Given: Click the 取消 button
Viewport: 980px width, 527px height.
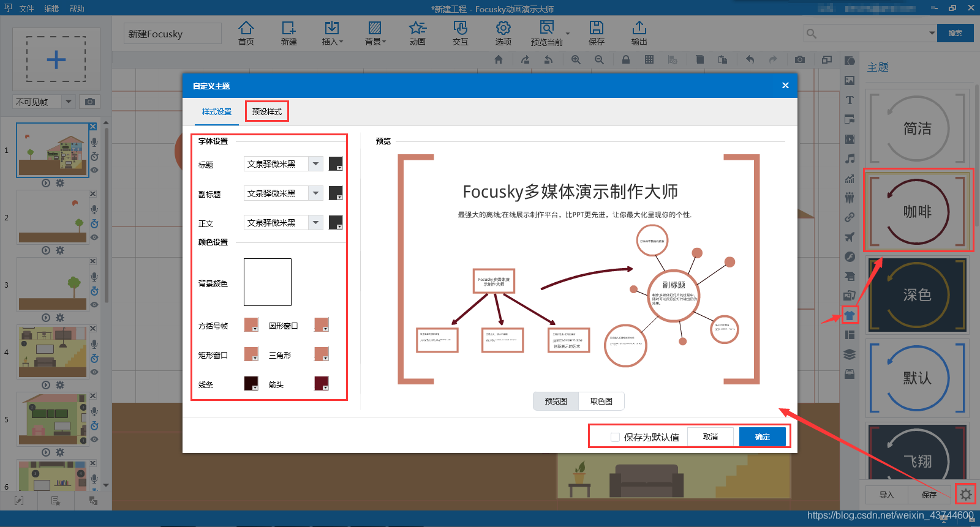Looking at the screenshot, I should pos(710,436).
